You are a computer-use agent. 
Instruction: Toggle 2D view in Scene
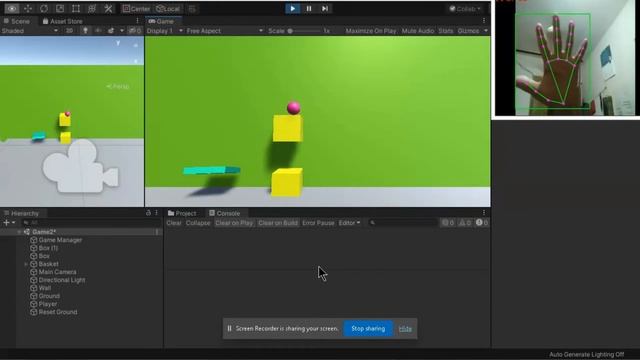tap(69, 31)
